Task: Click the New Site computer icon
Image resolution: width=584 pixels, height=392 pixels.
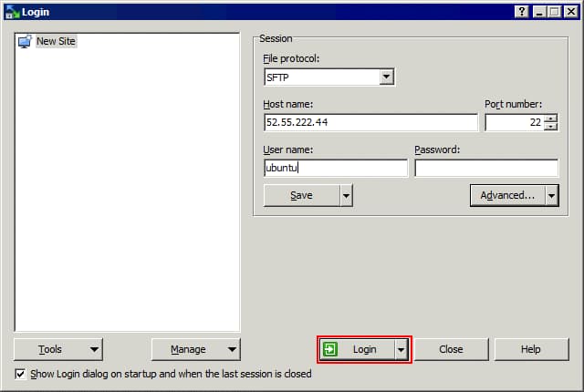Action: (25, 41)
